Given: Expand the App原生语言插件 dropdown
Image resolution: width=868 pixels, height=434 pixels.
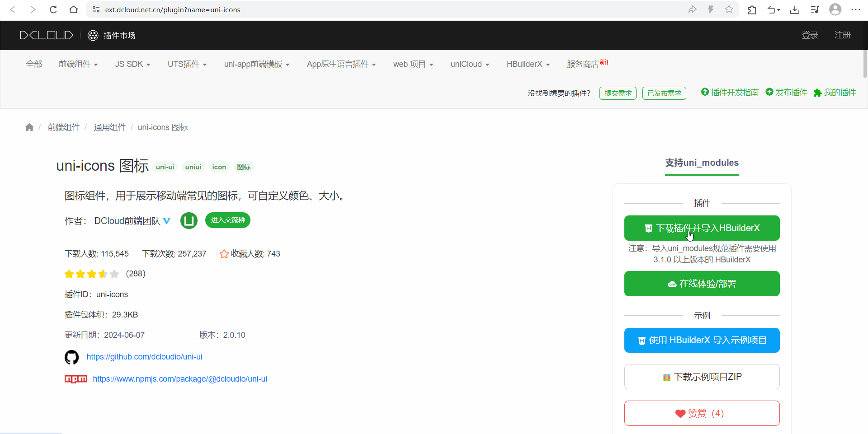Looking at the screenshot, I should pos(341,64).
